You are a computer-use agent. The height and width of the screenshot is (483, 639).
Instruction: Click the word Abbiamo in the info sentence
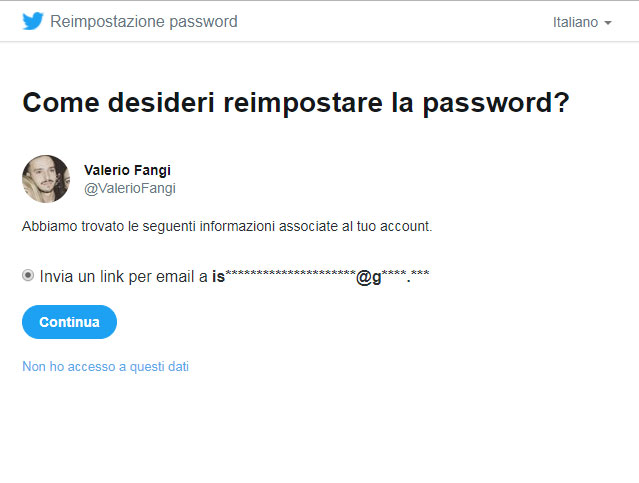click(x=49, y=226)
